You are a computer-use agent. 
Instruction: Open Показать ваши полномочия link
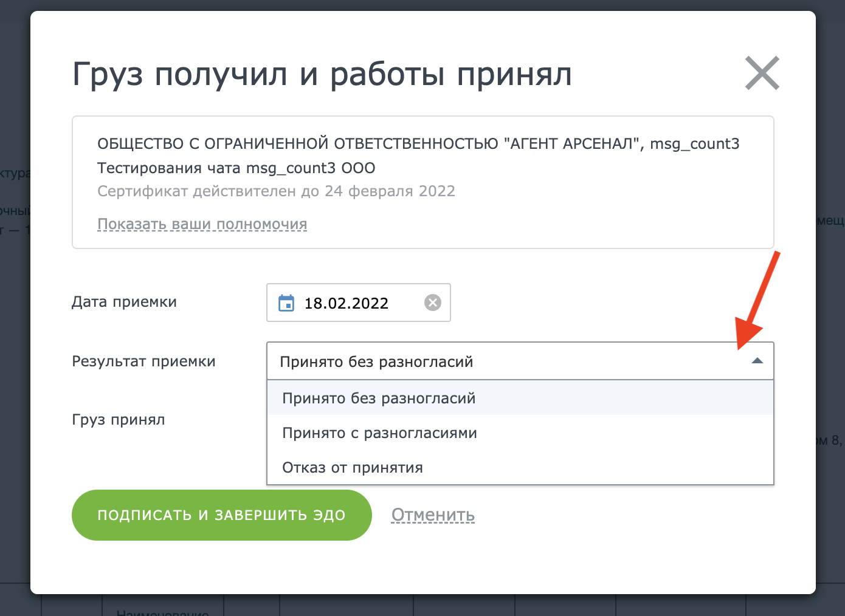(202, 224)
